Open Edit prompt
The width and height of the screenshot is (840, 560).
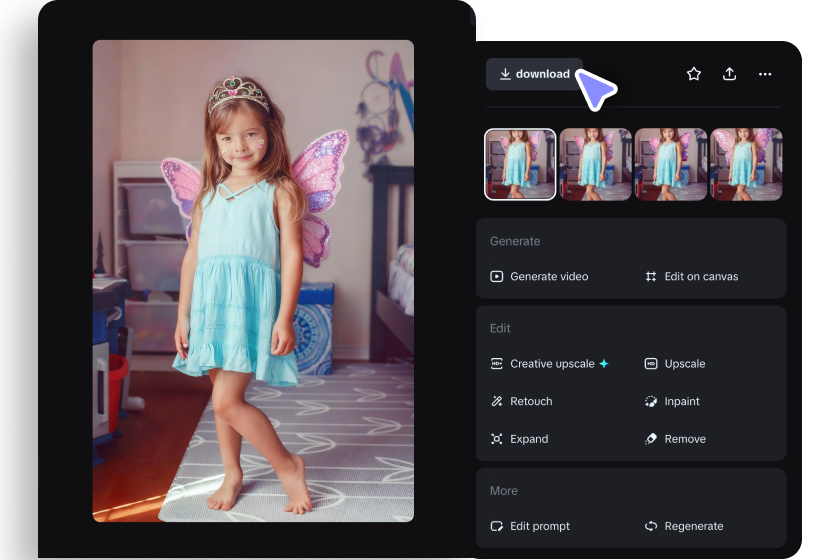[x=530, y=526]
